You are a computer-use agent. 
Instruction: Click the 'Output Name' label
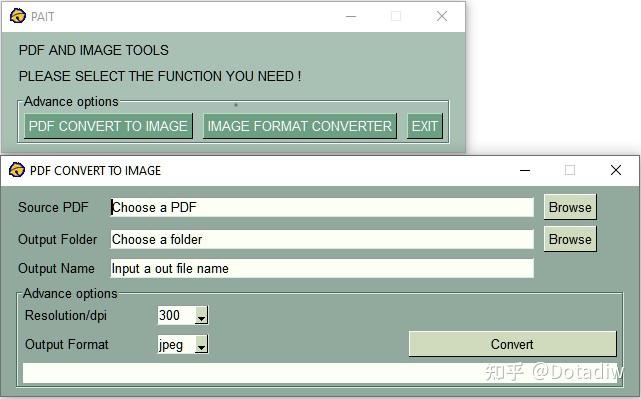coord(56,268)
